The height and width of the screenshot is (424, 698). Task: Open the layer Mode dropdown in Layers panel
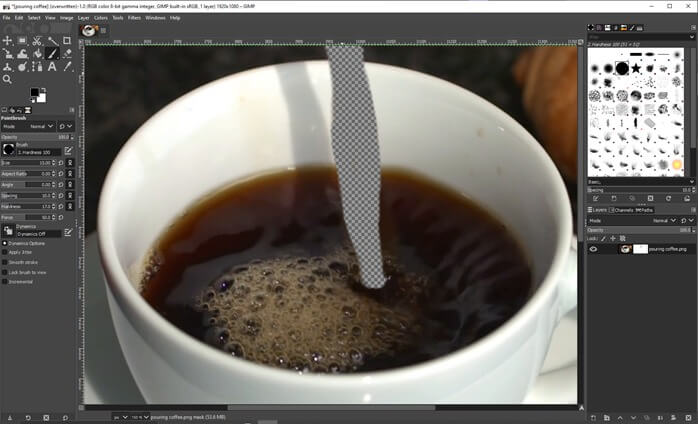[633, 220]
